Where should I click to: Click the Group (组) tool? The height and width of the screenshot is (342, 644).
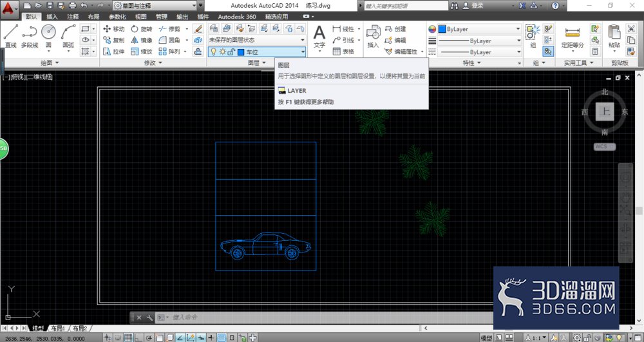pyautogui.click(x=533, y=36)
